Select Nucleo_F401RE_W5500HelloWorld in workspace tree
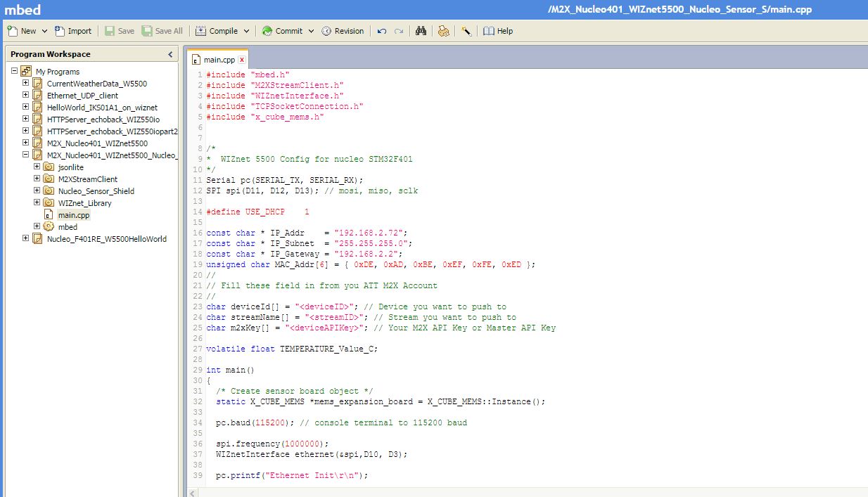 [106, 239]
